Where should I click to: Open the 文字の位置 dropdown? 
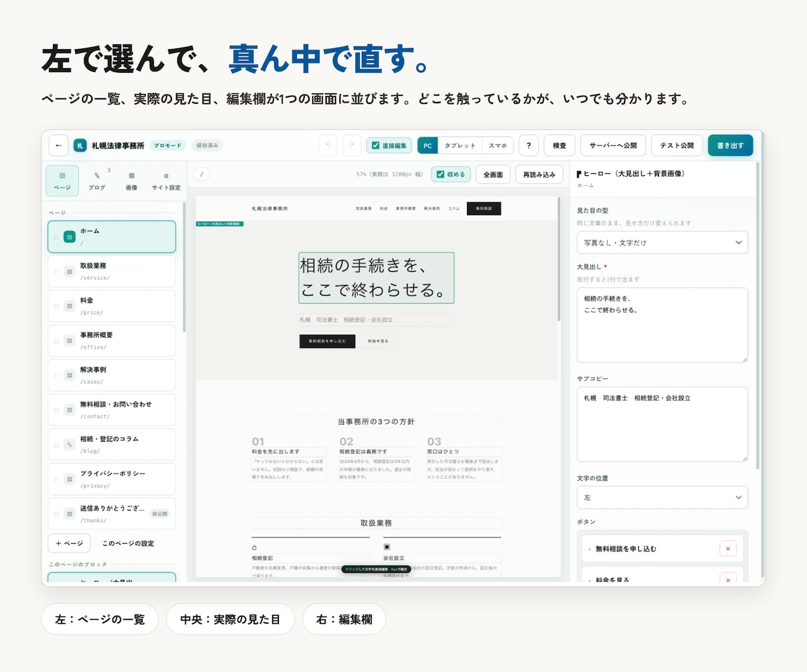pyautogui.click(x=662, y=497)
